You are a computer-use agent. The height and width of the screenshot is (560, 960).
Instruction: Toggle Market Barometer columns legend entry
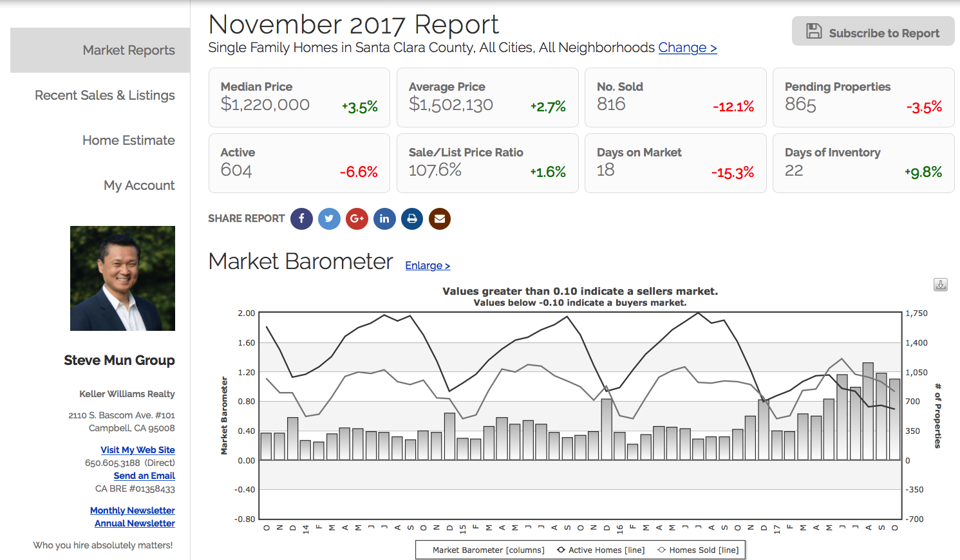click(488, 550)
